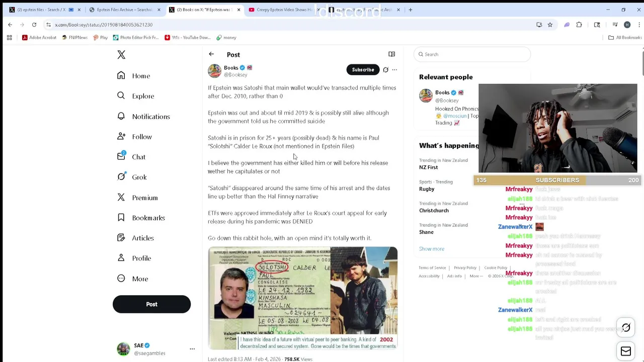Open browser extensions puzzle icon
This screenshot has width=644, height=362.
point(579,25)
